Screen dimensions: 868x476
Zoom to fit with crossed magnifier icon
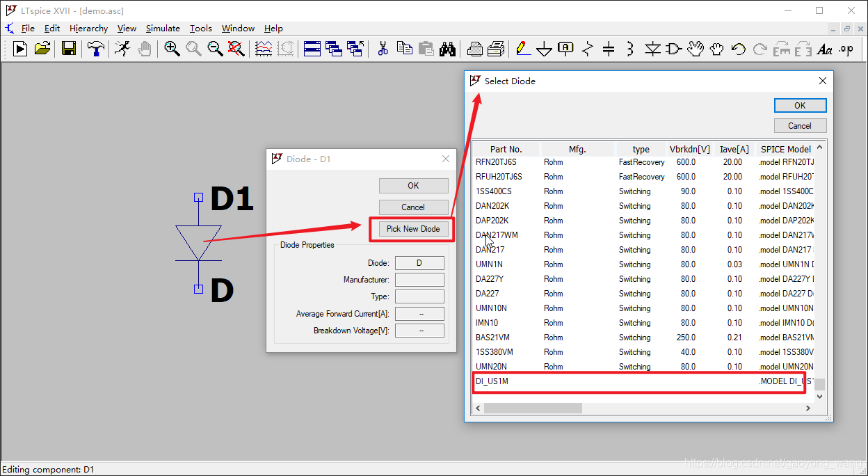tap(236, 49)
